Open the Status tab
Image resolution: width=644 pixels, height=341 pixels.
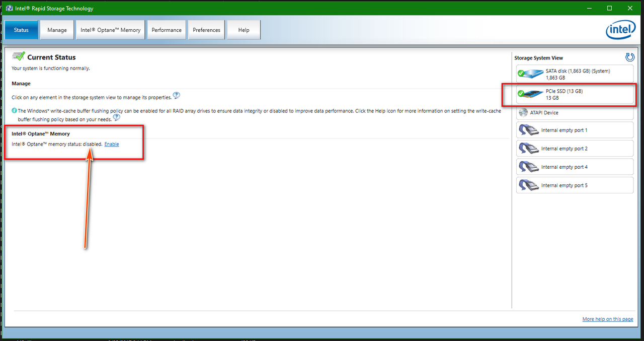pyautogui.click(x=21, y=30)
